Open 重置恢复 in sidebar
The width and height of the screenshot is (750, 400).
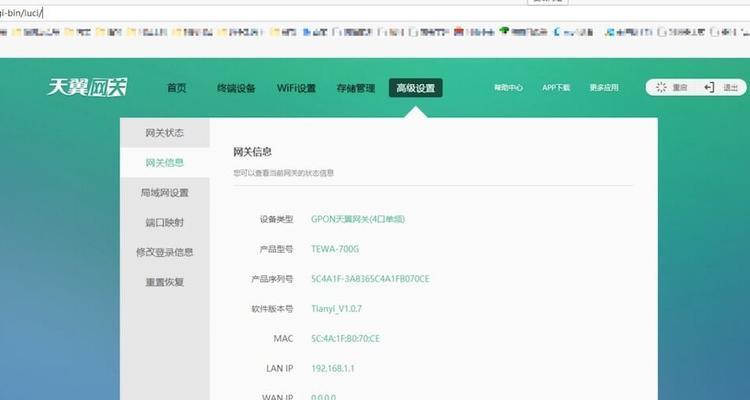pos(165,282)
